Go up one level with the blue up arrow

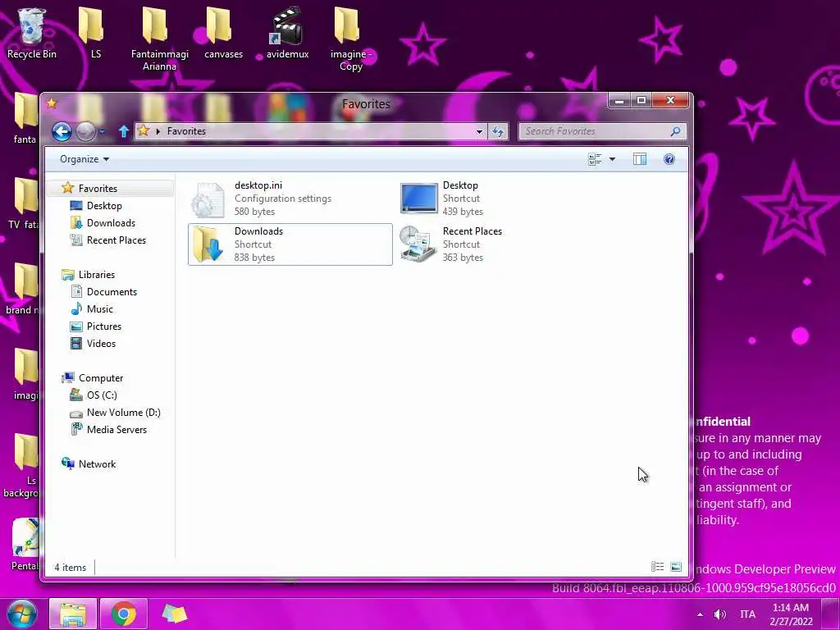pyautogui.click(x=124, y=131)
